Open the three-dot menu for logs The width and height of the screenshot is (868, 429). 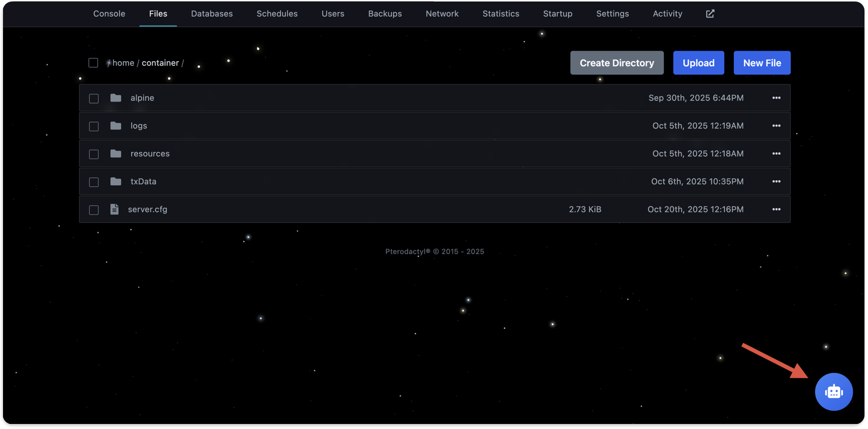click(776, 126)
